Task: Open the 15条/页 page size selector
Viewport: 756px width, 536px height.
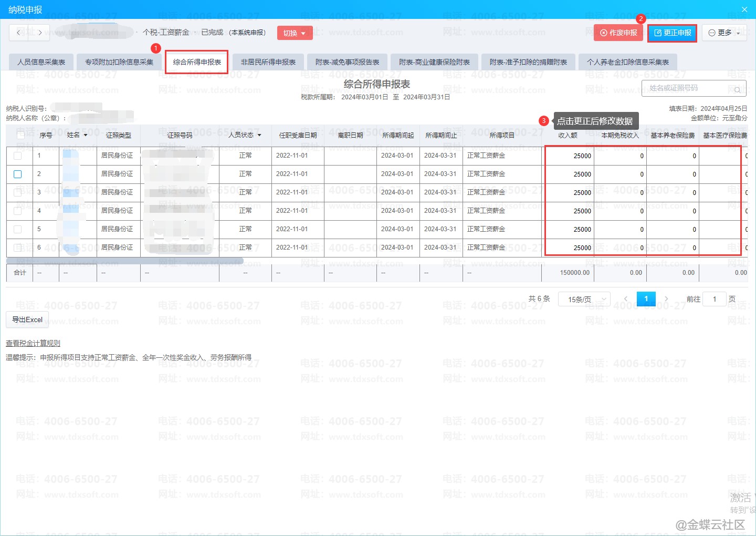Action: [x=584, y=300]
